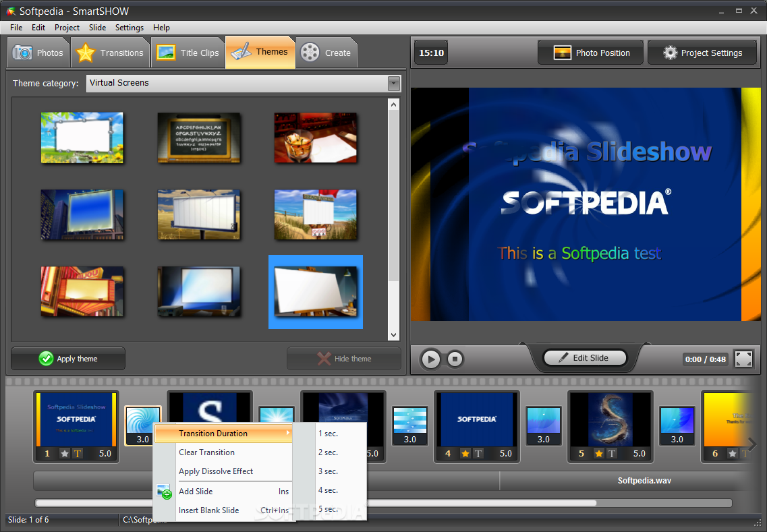Click the transition icon after slide 1

(x=142, y=425)
